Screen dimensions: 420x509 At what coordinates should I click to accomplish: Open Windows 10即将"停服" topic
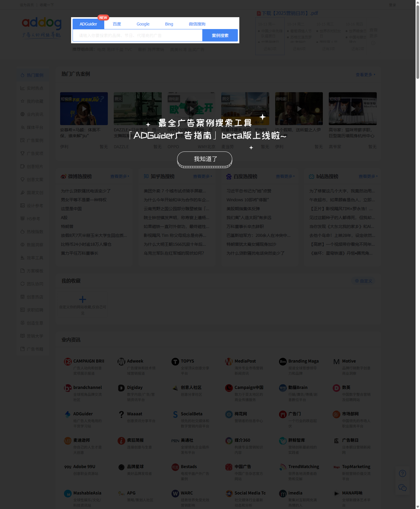tap(248, 200)
